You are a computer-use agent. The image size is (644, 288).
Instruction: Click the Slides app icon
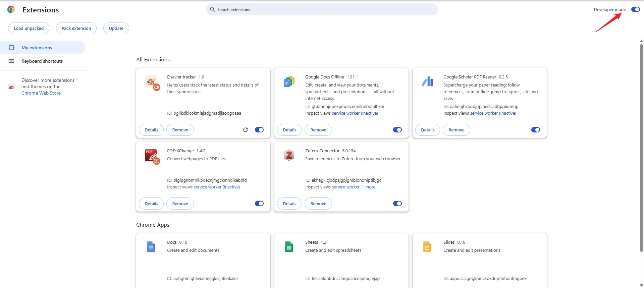(x=427, y=247)
